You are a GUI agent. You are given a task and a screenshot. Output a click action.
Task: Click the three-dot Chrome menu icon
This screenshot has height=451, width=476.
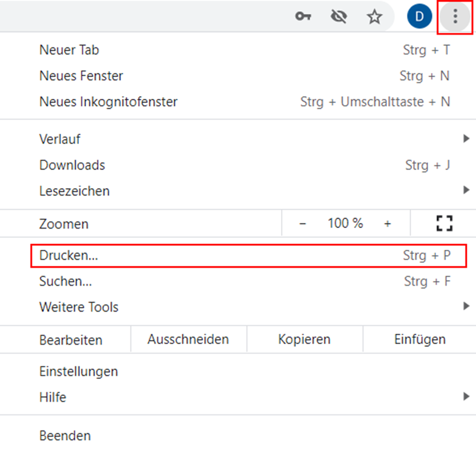[x=455, y=17]
